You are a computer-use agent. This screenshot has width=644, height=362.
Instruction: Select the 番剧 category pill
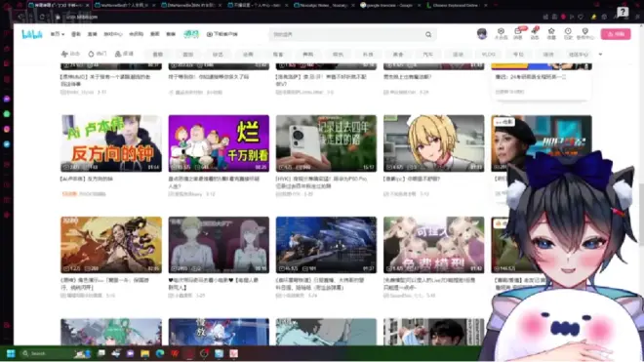[158, 55]
